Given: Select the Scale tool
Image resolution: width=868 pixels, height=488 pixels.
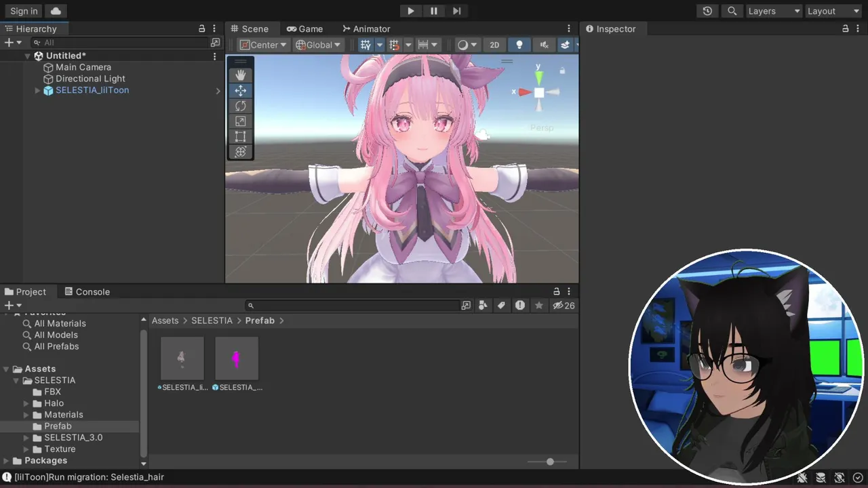Looking at the screenshot, I should coord(240,121).
